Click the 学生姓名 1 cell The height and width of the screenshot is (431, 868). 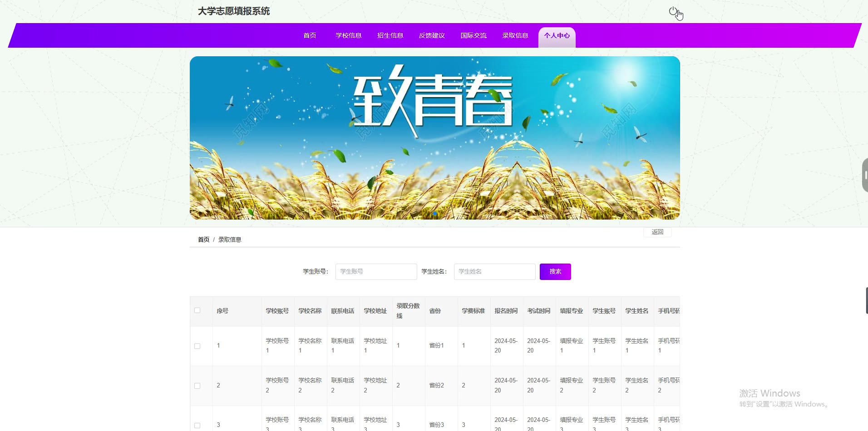point(637,346)
